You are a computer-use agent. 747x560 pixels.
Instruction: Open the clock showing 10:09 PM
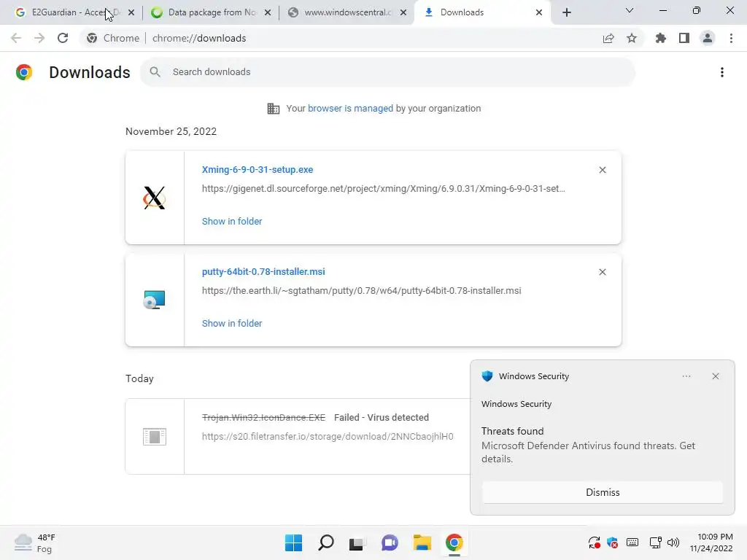coord(711,542)
